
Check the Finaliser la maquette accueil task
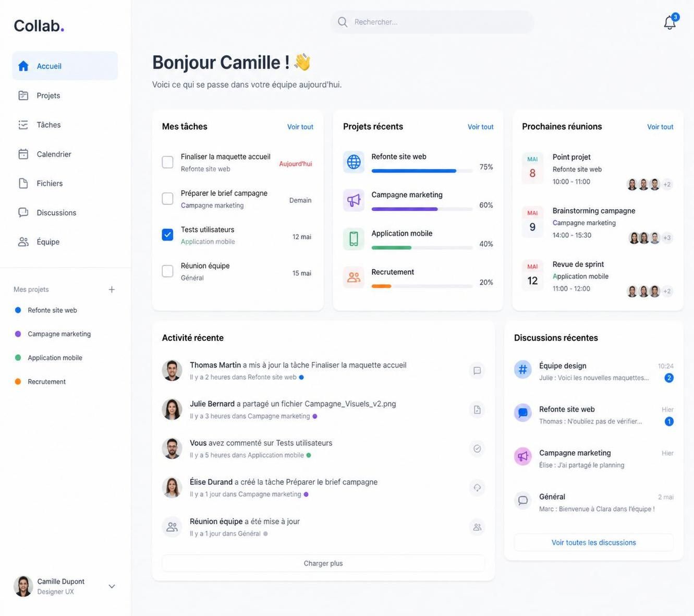167,162
